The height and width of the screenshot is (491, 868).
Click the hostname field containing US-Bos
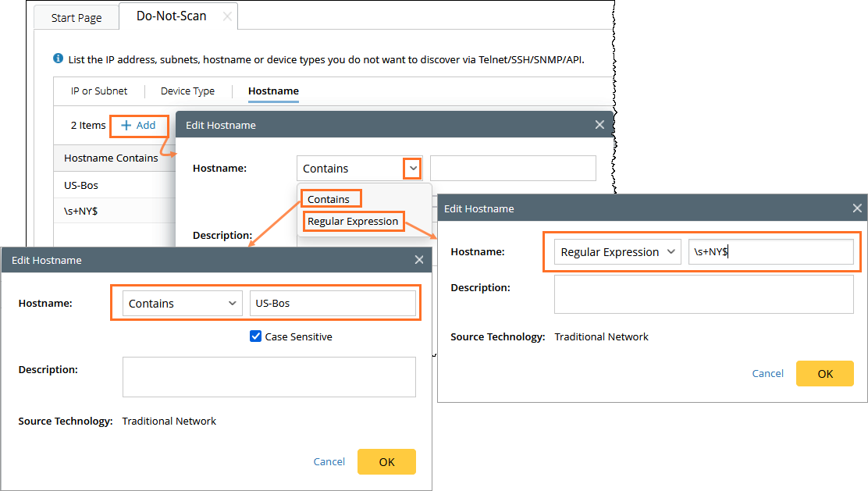[332, 304]
